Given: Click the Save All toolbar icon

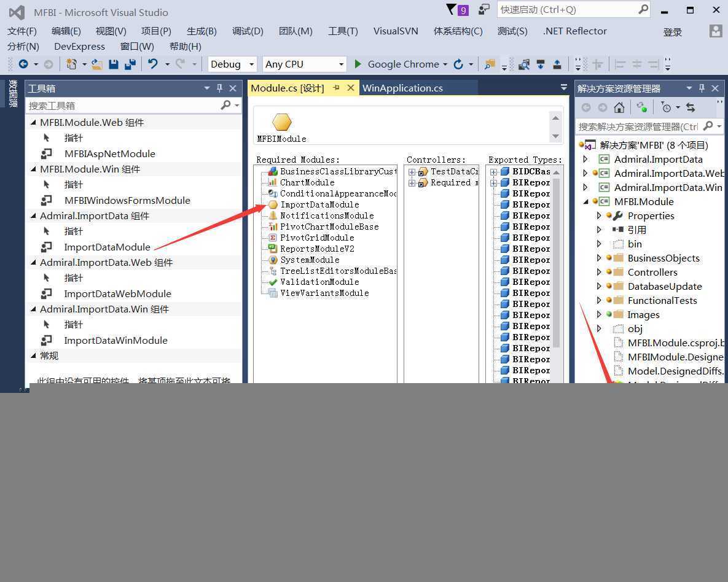Looking at the screenshot, I should tap(130, 64).
